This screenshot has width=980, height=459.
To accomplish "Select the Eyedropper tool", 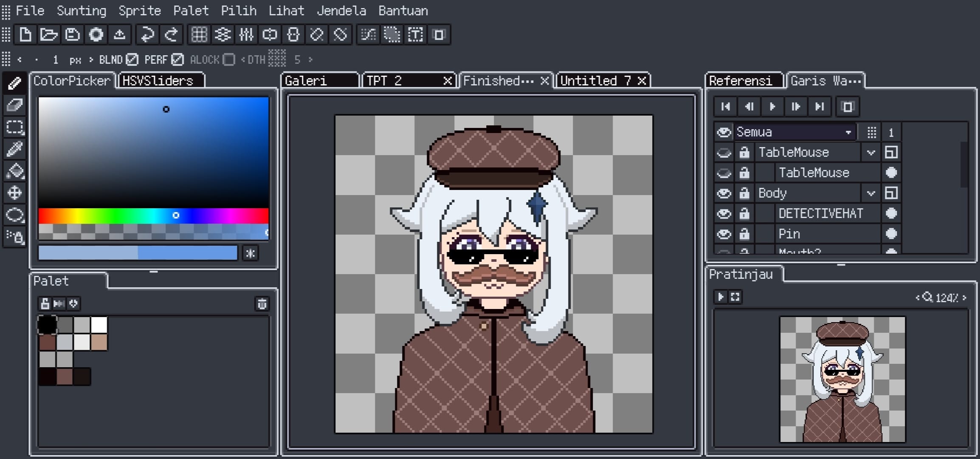I will pos(14,149).
